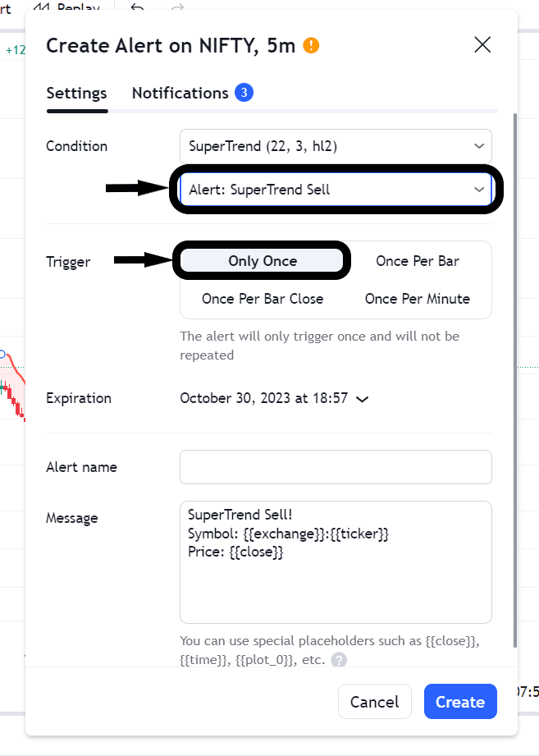Click the help icon after placeholders hint
The image size is (539, 756).
339,660
